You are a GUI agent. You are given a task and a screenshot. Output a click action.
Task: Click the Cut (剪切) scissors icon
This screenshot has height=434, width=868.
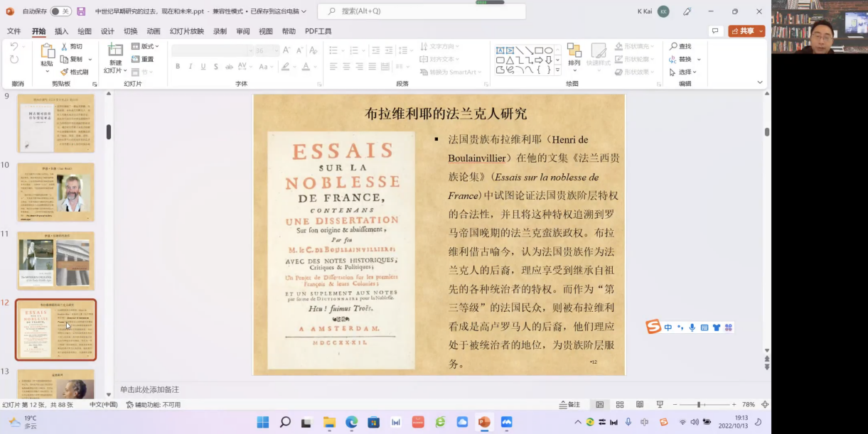(64, 46)
